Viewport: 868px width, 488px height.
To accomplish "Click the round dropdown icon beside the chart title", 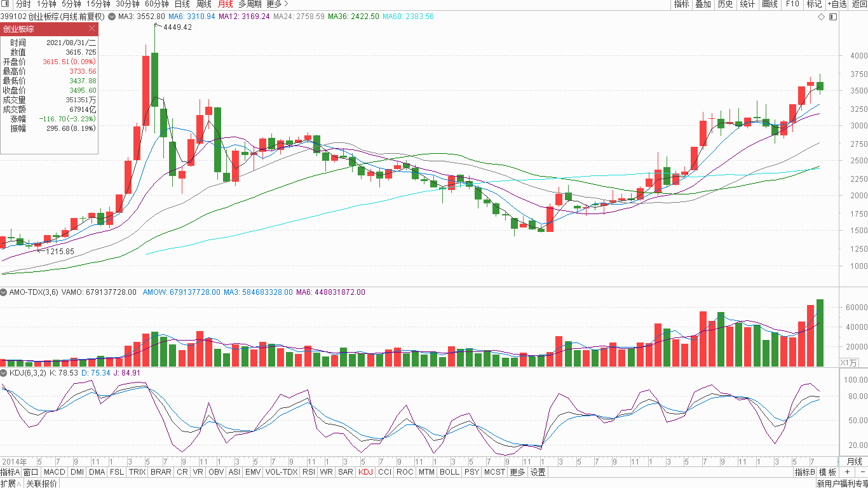I will (112, 17).
